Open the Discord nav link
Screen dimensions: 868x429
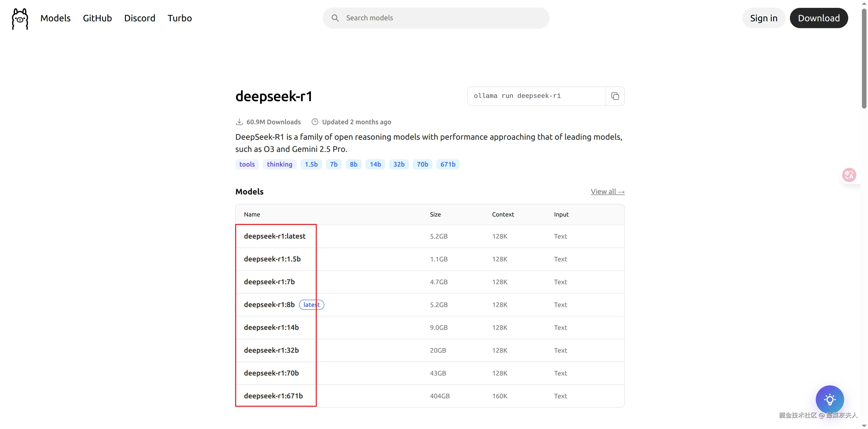click(x=139, y=18)
